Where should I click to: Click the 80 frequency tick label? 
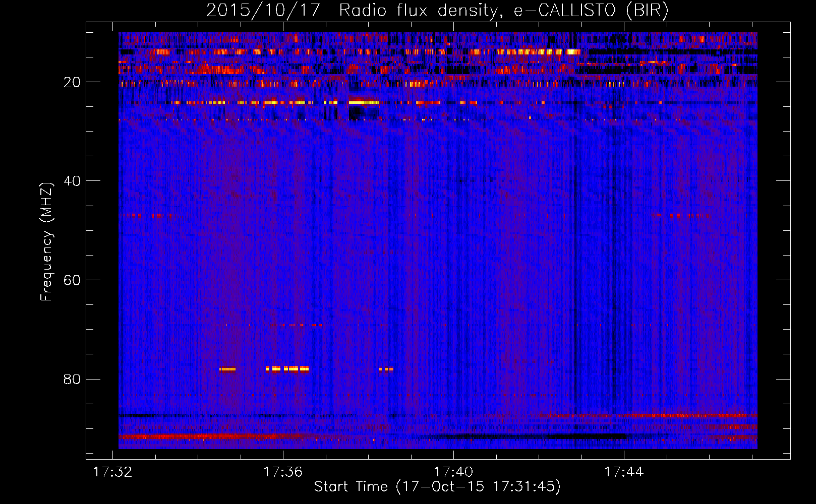tap(72, 380)
